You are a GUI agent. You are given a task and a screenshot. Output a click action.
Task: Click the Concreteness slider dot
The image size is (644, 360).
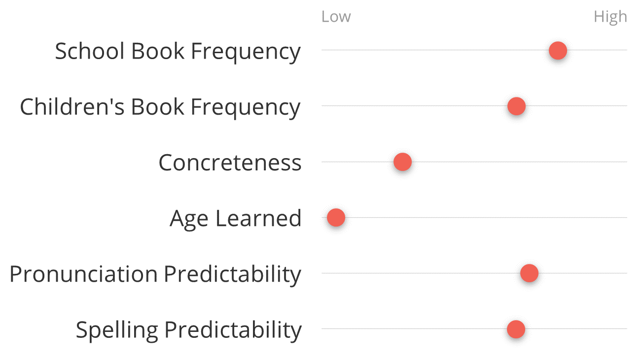[402, 162]
